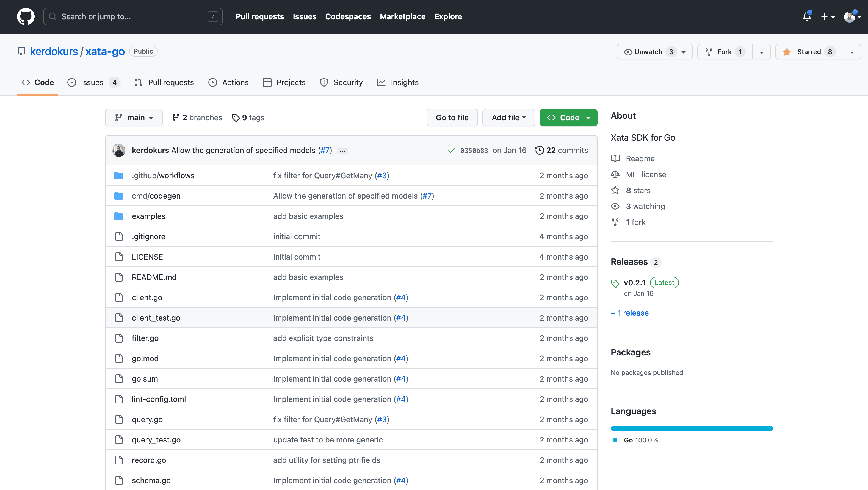The width and height of the screenshot is (868, 490).
Task: Click the Go language bar
Action: tap(692, 428)
